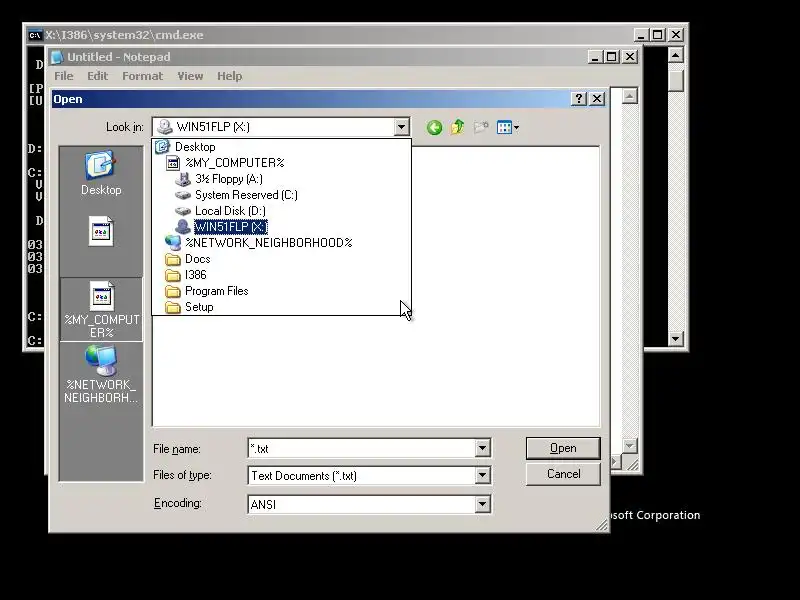This screenshot has height=600, width=800.
Task: Click cmd.exe scrollbar up arrow
Action: point(676,55)
